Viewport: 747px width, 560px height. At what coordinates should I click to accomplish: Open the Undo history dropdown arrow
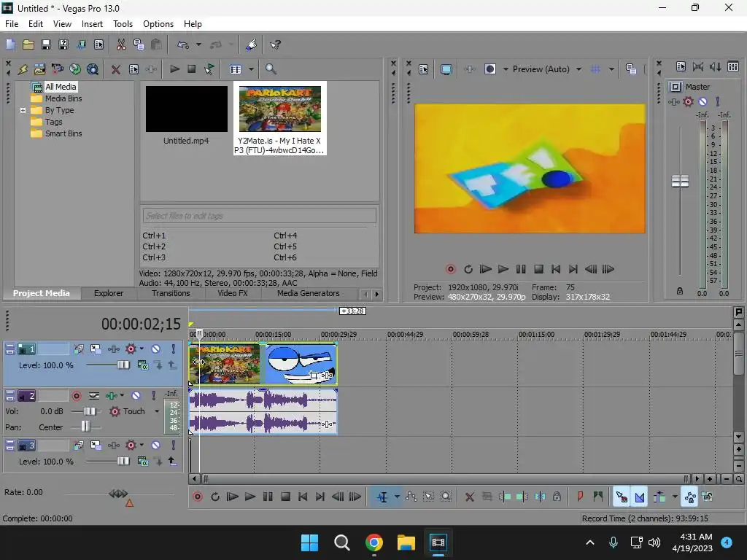(x=198, y=44)
